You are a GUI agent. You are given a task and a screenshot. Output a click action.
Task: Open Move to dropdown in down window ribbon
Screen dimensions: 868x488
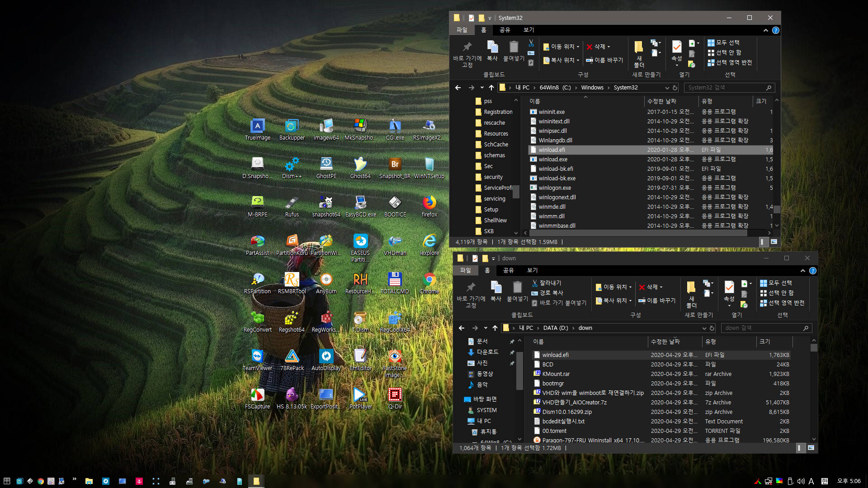tap(613, 287)
